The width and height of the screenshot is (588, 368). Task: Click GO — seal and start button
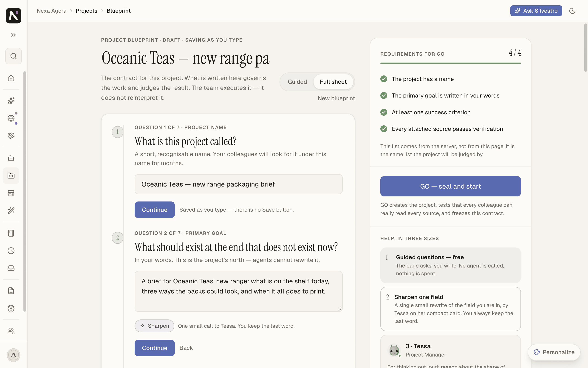pyautogui.click(x=450, y=187)
